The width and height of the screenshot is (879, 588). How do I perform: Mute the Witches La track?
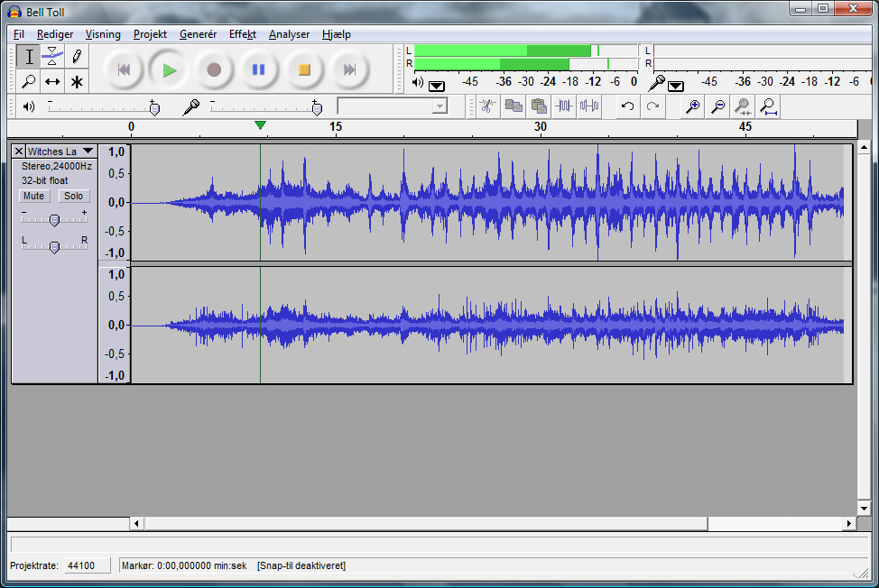tap(34, 196)
